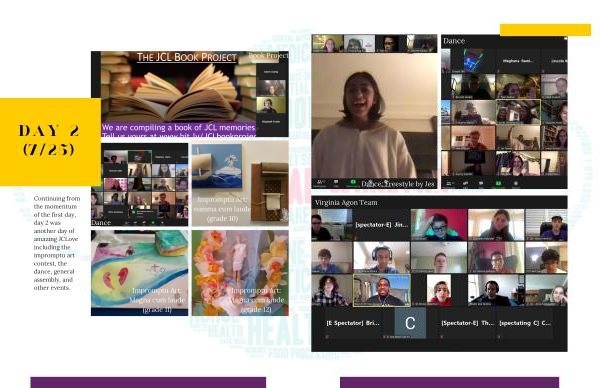
Task: Click green Share Screen icon under freestyle dancer
Action: [353, 183]
